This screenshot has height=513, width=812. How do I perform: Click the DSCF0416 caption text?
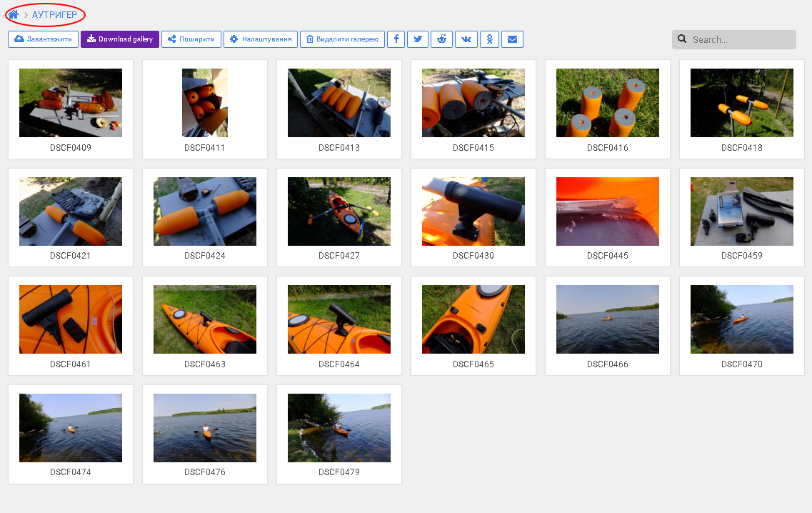coord(608,148)
